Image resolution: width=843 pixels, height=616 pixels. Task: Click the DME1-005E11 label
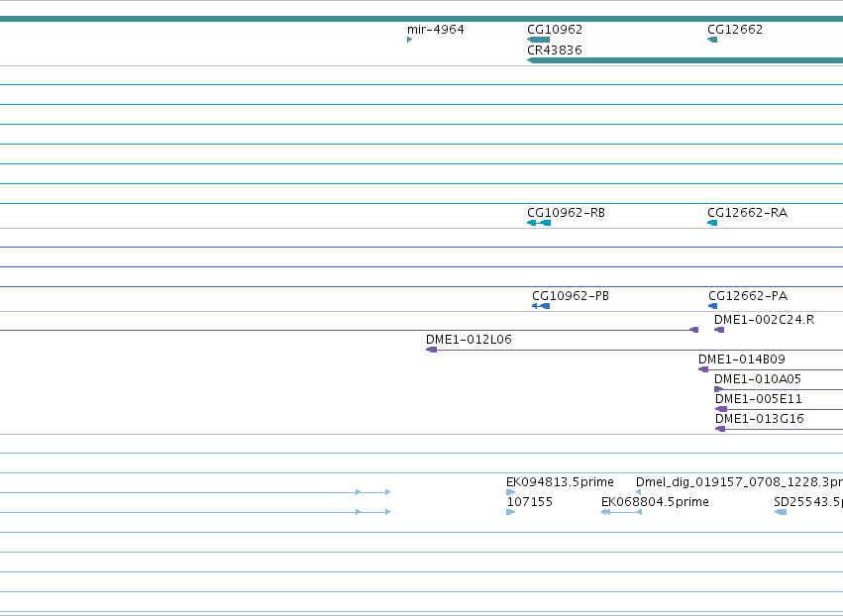pyautogui.click(x=758, y=399)
